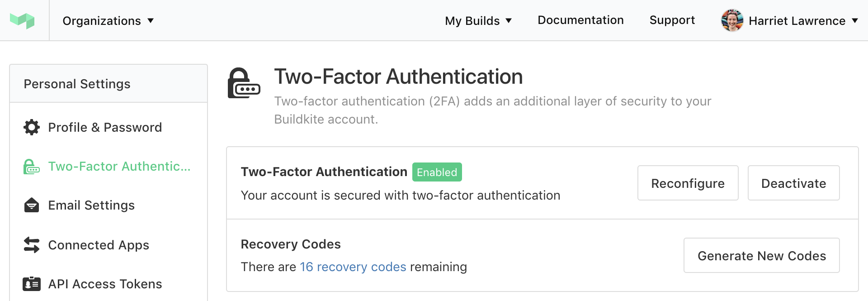868x301 pixels.
Task: Select the arrows icon beside Connected Apps
Action: click(x=31, y=245)
